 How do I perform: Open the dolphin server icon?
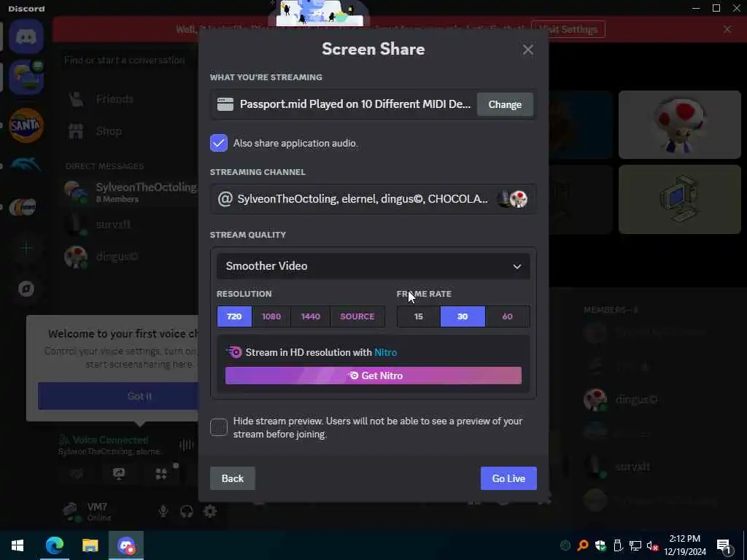coord(26,165)
